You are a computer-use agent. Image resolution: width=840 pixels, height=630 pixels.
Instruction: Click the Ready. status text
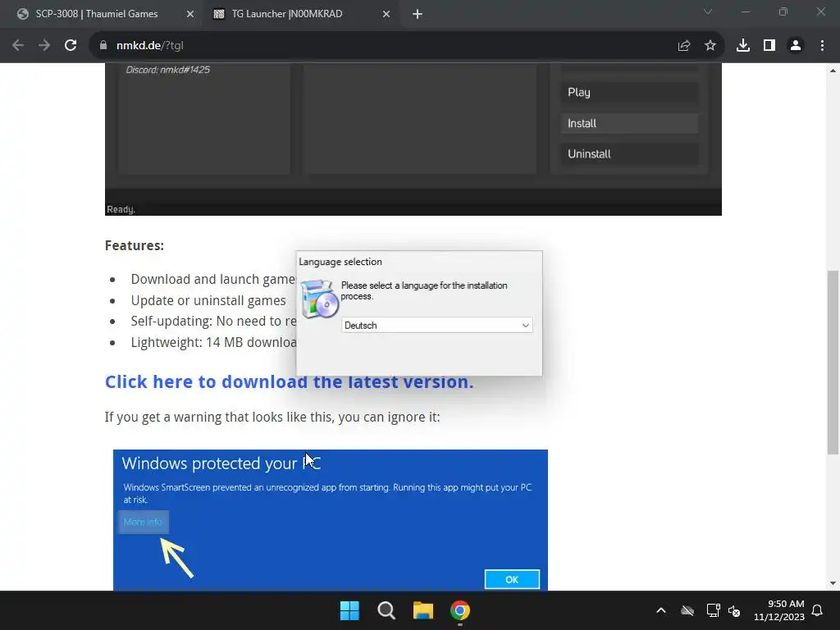pos(121,209)
